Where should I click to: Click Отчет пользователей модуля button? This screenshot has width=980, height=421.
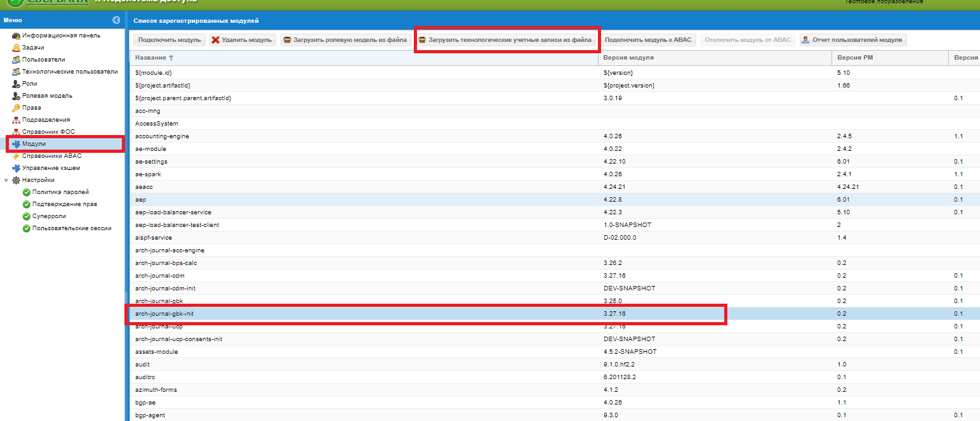852,40
